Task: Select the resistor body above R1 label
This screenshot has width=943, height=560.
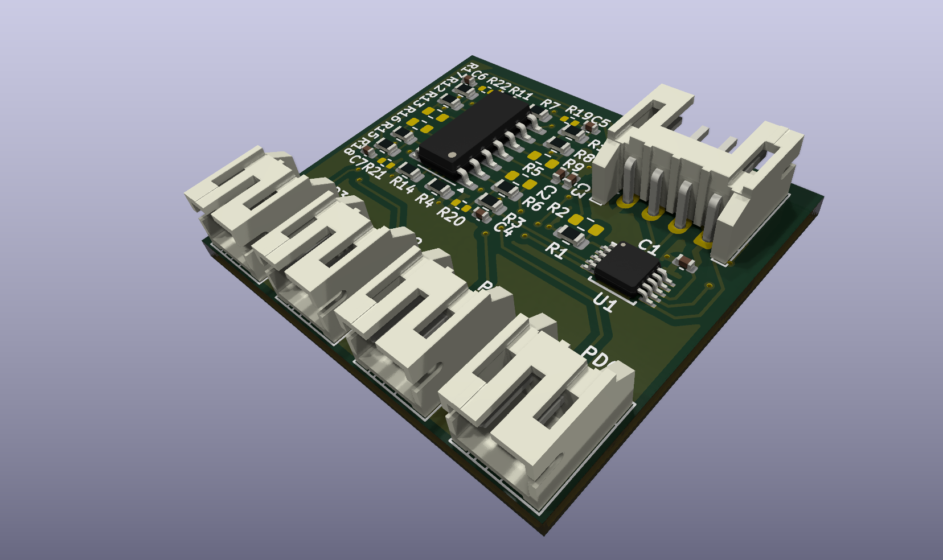Action: (571, 236)
